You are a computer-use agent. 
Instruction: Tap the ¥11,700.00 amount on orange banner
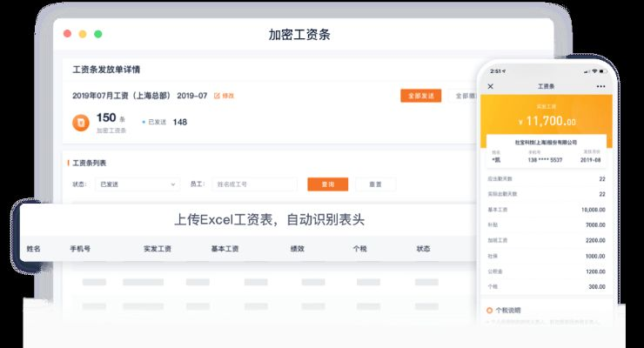547,121
